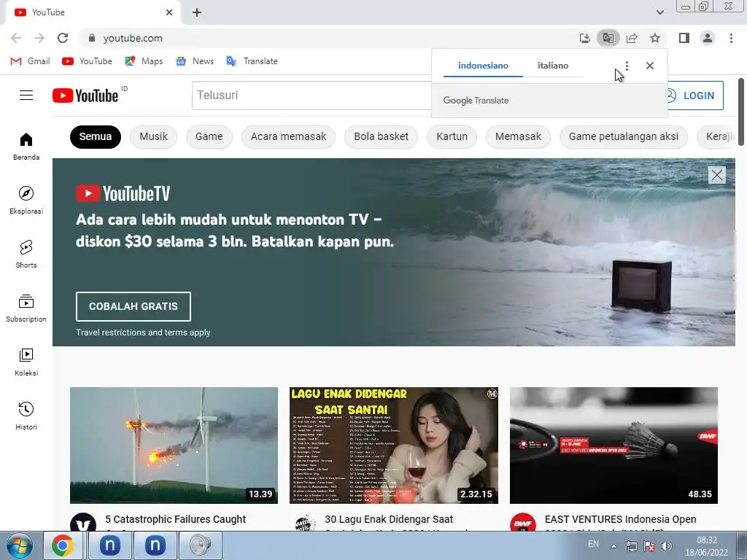Open wind turbine fire video thumbnail
The height and width of the screenshot is (560, 747).
[x=174, y=446]
